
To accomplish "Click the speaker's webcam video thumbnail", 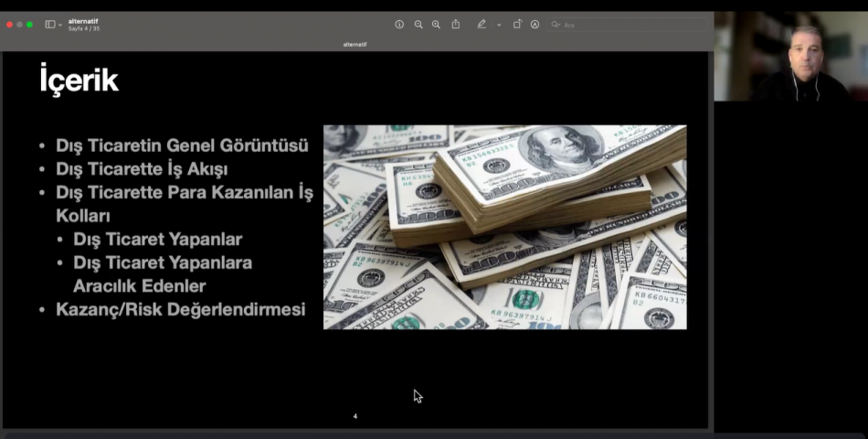I will [790, 57].
